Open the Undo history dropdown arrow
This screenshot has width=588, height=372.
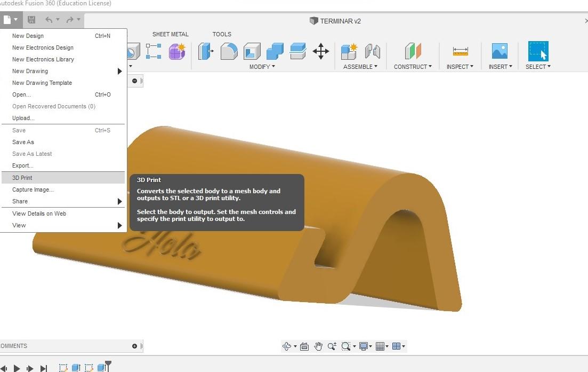(x=58, y=20)
